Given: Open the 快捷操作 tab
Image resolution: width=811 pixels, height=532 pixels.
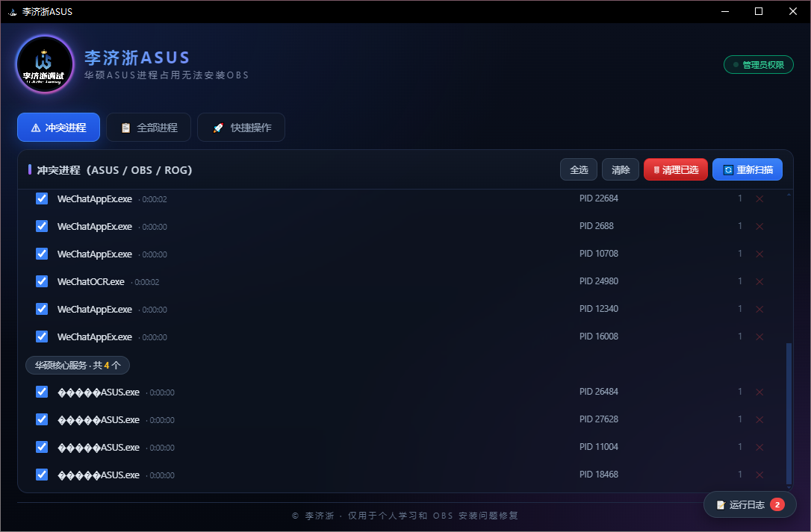Looking at the screenshot, I should (241, 127).
